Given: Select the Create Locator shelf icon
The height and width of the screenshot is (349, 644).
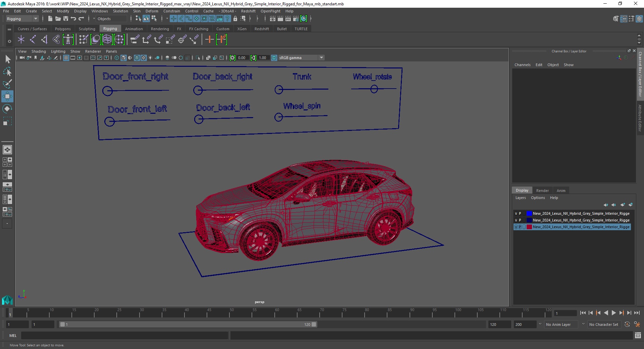Looking at the screenshot, I should 21,40.
